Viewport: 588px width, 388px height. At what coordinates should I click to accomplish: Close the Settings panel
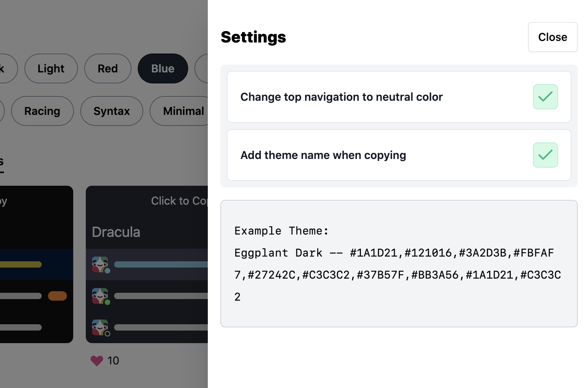(553, 37)
